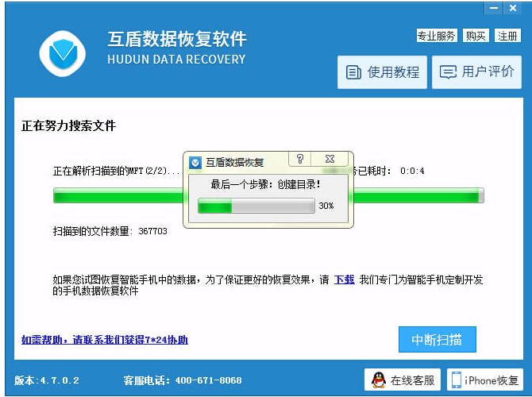Click the help question mark in dialog

(300, 160)
